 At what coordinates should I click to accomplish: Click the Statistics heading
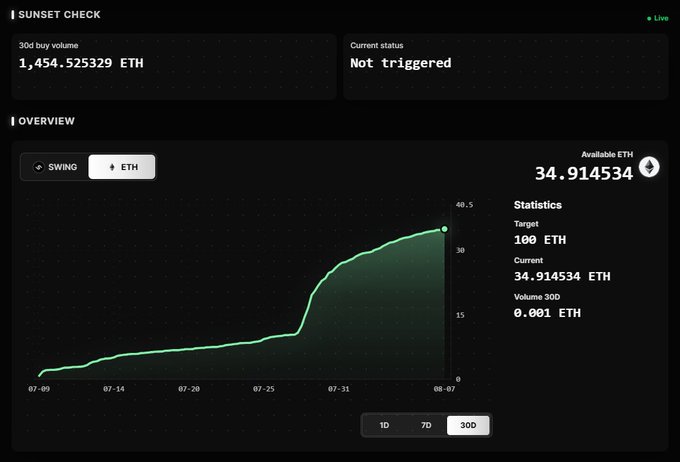(538, 205)
